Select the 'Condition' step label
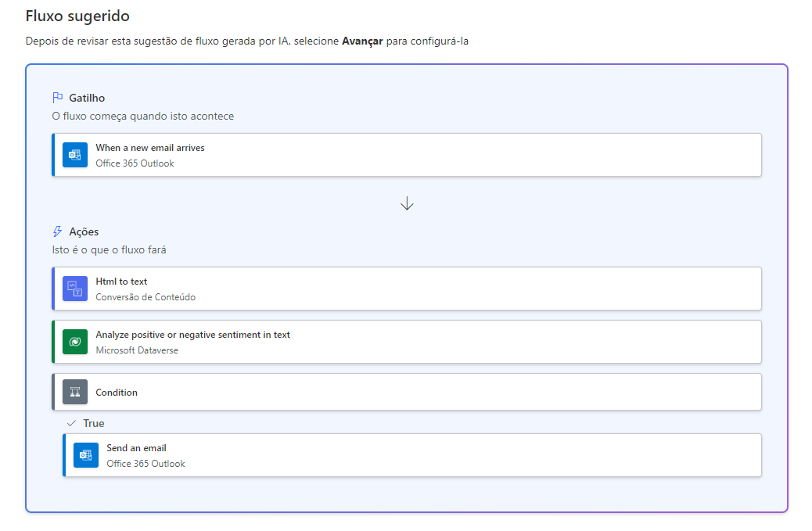The height and width of the screenshot is (531, 812). [x=117, y=393]
